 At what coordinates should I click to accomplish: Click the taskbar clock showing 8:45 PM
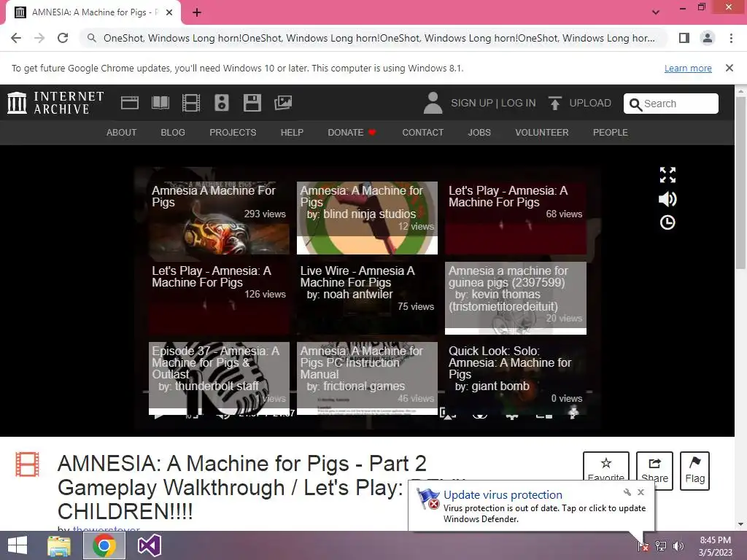pos(715,546)
